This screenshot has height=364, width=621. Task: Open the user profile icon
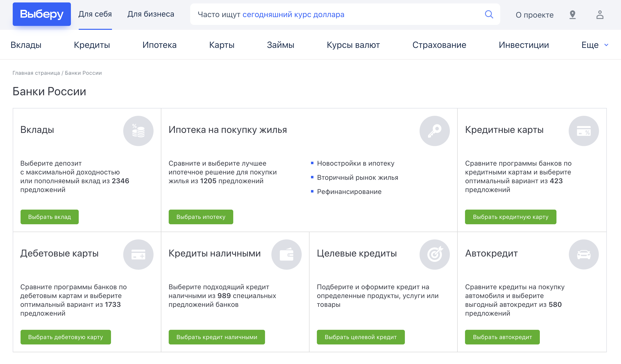599,15
